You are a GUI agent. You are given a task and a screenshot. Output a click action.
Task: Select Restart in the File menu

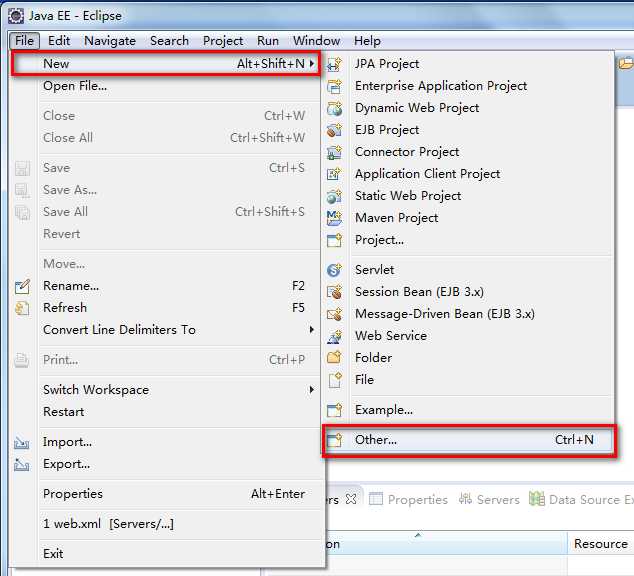point(166,412)
